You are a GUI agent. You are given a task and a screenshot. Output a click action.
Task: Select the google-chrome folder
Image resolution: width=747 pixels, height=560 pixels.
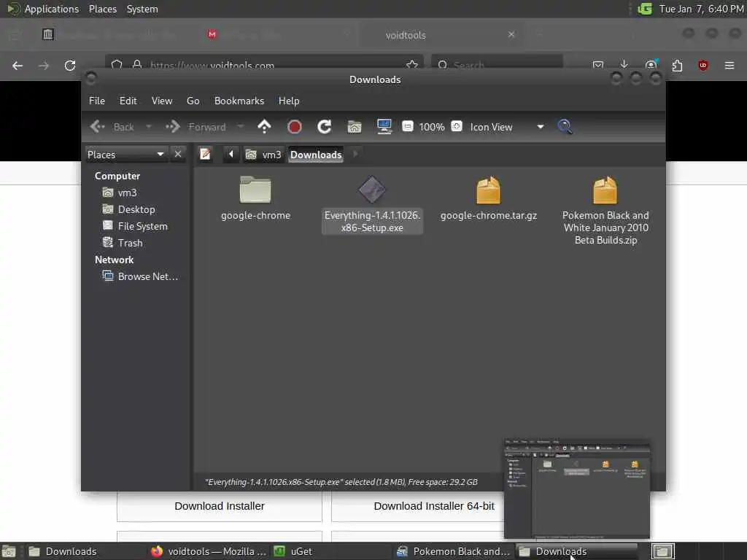255,198
